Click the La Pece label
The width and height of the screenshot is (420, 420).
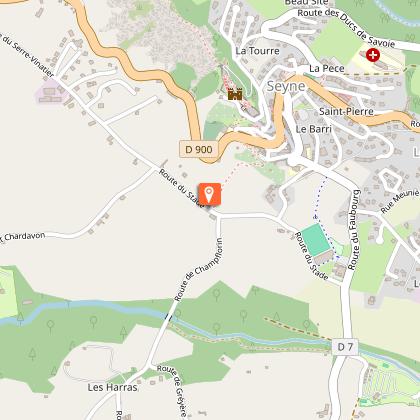pyautogui.click(x=327, y=69)
